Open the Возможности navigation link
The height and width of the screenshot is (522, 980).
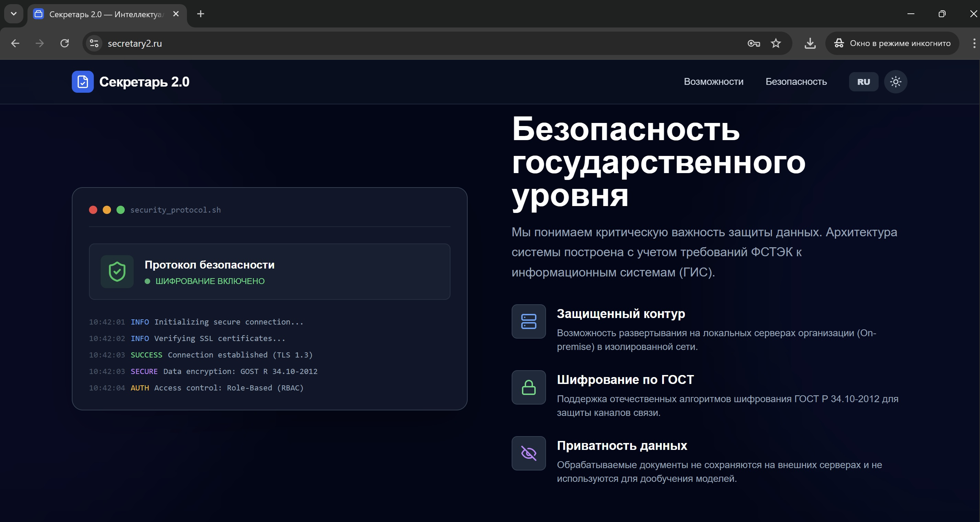(x=713, y=82)
